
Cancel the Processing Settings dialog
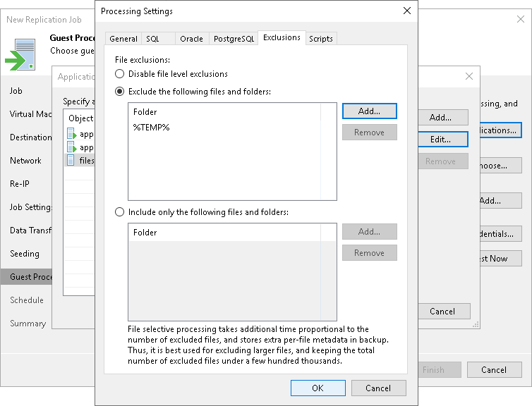tap(379, 388)
